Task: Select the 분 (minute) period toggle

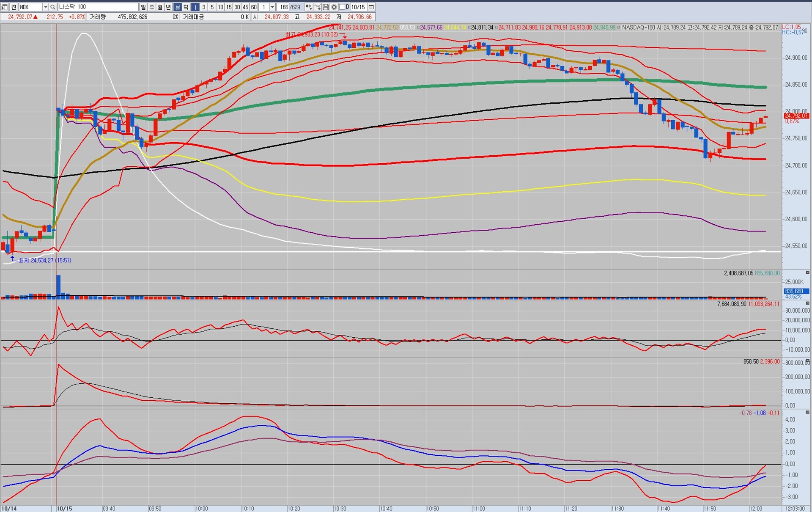Action: 178,7
